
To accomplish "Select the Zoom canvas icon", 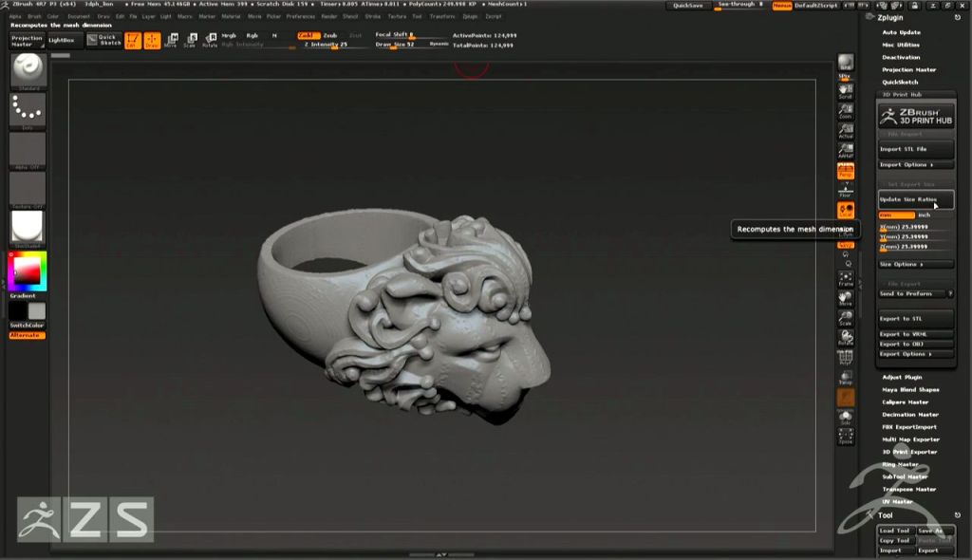I will pyautogui.click(x=846, y=111).
